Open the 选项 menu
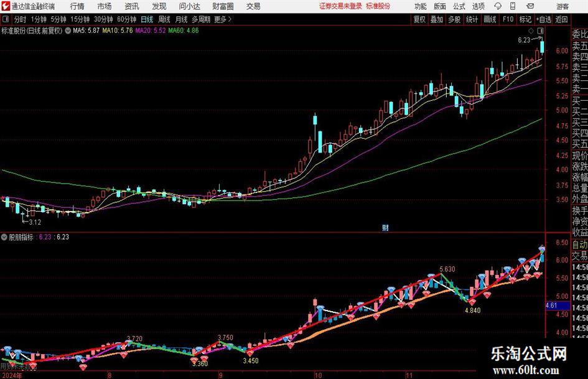The height and width of the screenshot is (379, 588). click(478, 6)
